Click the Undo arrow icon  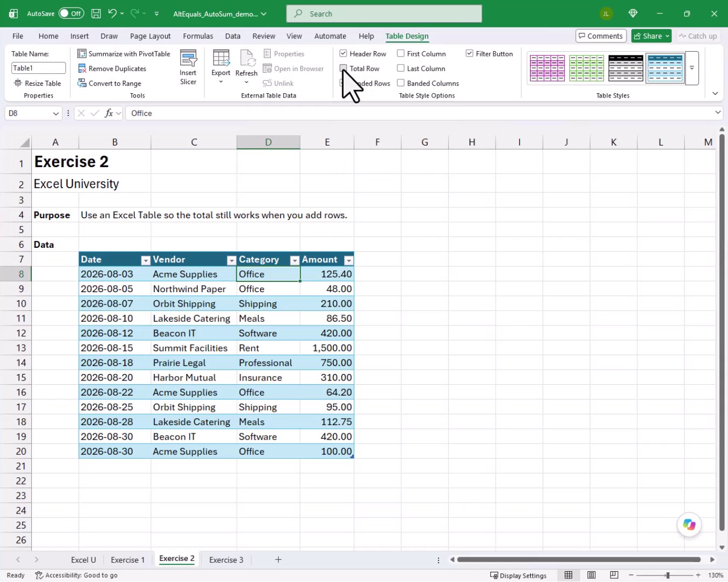coord(112,13)
